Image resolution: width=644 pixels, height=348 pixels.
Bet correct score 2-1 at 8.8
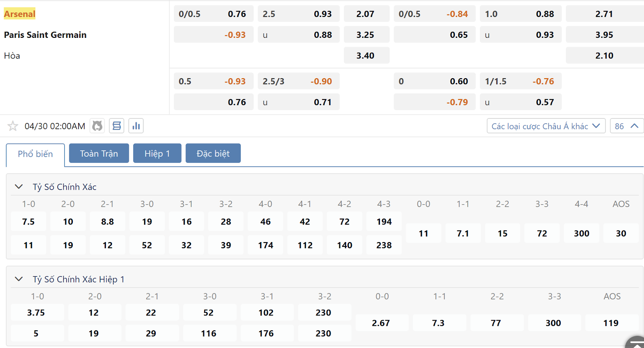(107, 222)
